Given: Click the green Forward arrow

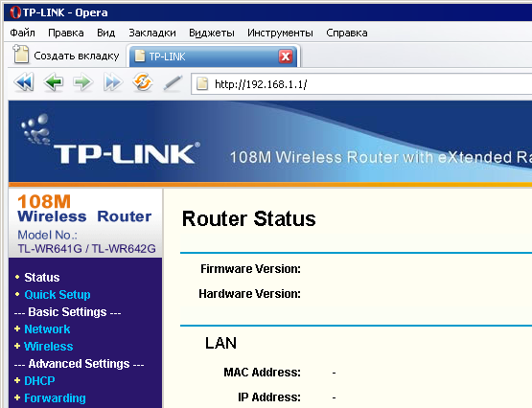Looking at the screenshot, I should (x=82, y=82).
